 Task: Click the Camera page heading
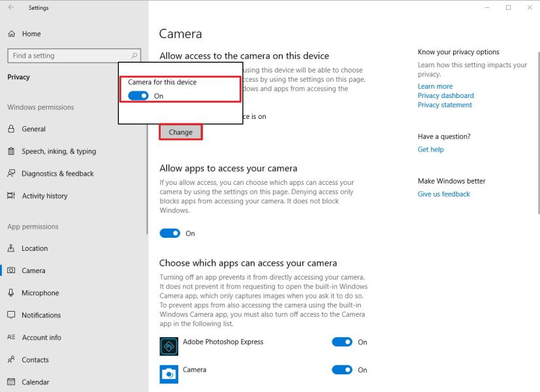pyautogui.click(x=180, y=34)
